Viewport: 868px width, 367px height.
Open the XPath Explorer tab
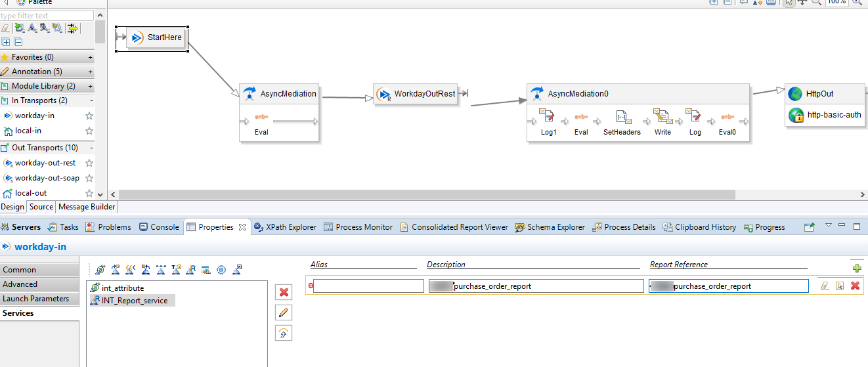pos(285,227)
